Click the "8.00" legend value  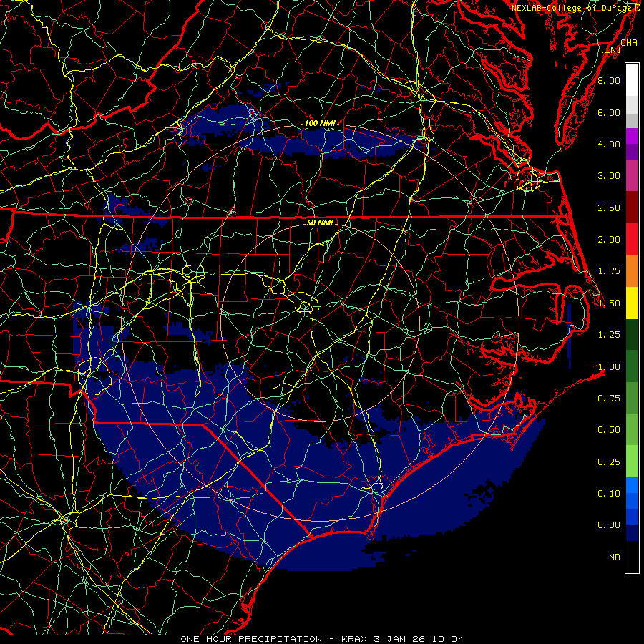(609, 80)
